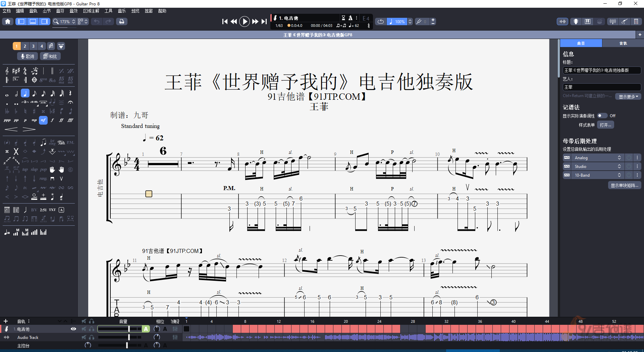Screen dimensions: 644x352
Task: Switch to the 音轨 inspector tab
Action: click(x=623, y=43)
